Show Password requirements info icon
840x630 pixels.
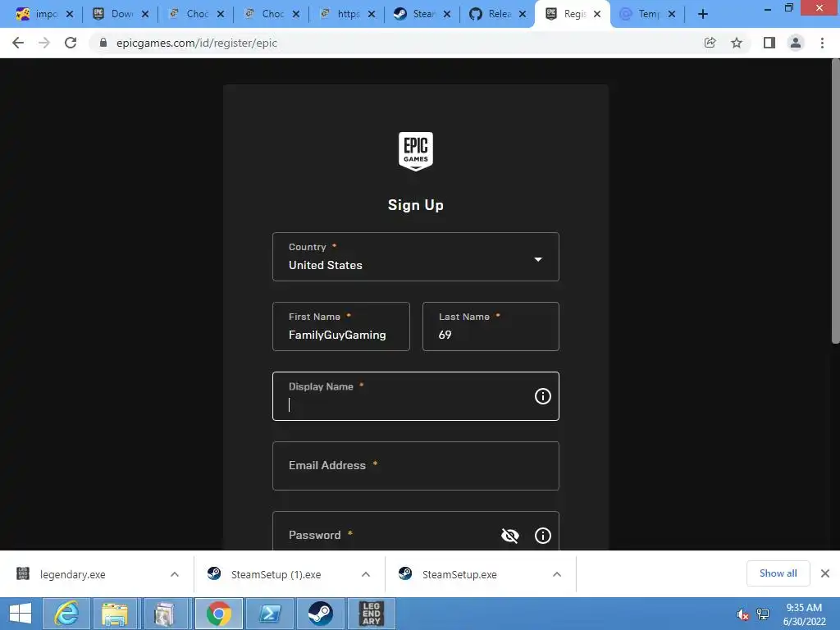[543, 535]
